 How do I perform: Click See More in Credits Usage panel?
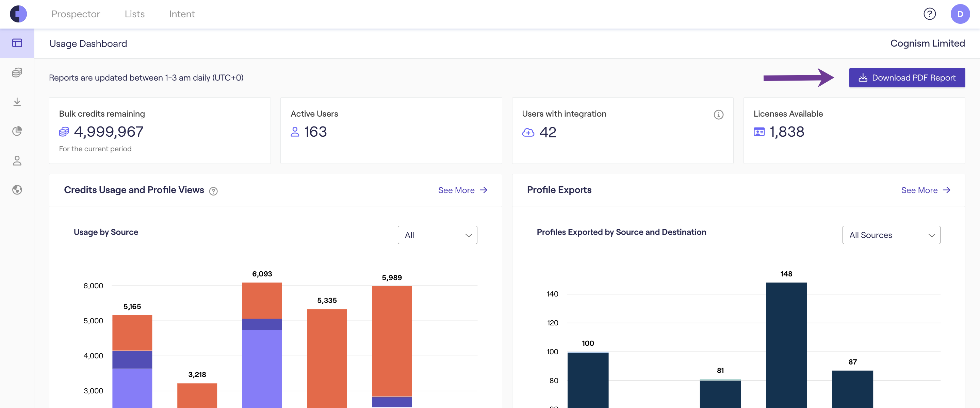pyautogui.click(x=463, y=190)
